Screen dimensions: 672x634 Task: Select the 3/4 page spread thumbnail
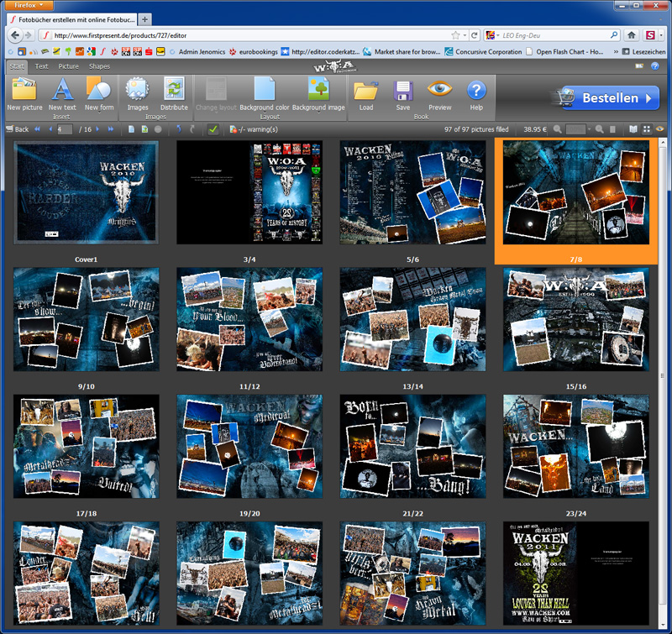click(249, 192)
